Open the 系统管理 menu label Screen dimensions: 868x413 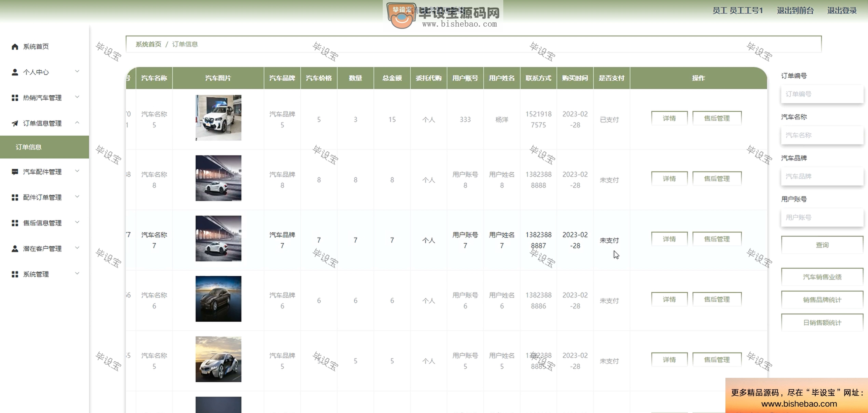click(36, 274)
